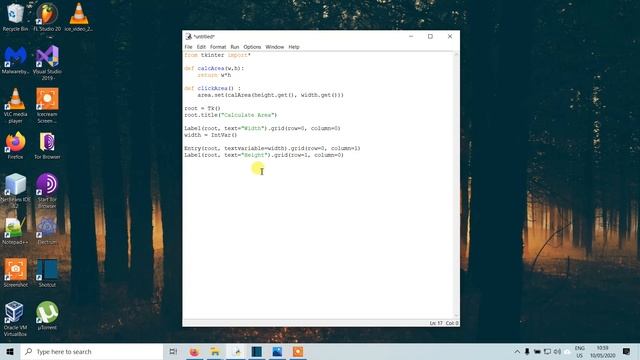Open the volume tray control

pos(557,351)
